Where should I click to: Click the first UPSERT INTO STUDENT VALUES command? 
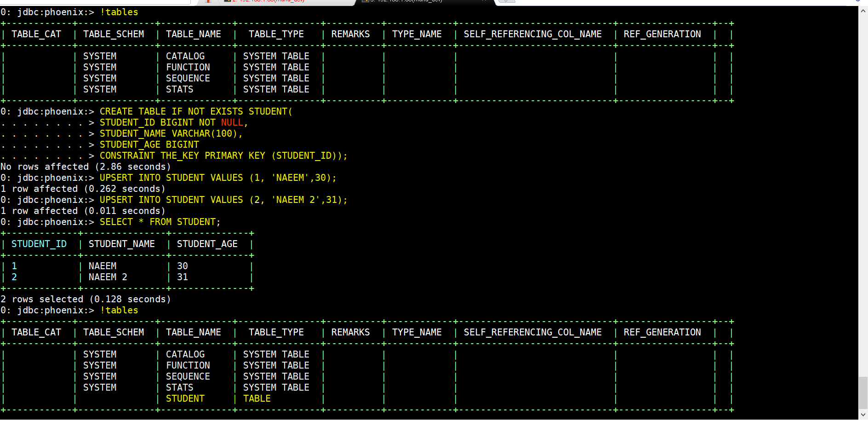(x=218, y=178)
